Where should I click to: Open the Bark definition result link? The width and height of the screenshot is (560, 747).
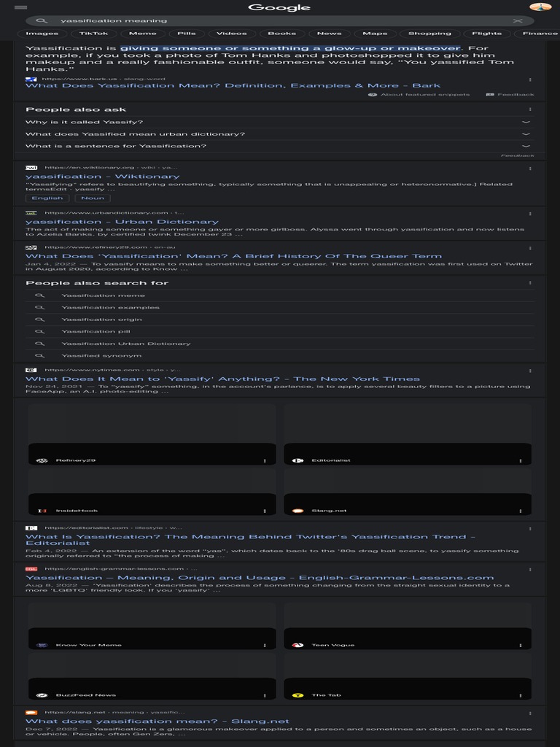coord(233,86)
